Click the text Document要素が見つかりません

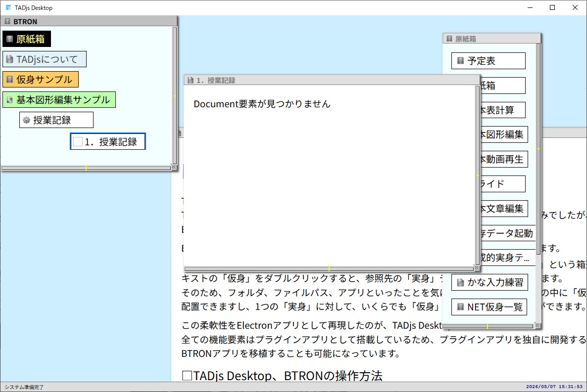click(262, 104)
